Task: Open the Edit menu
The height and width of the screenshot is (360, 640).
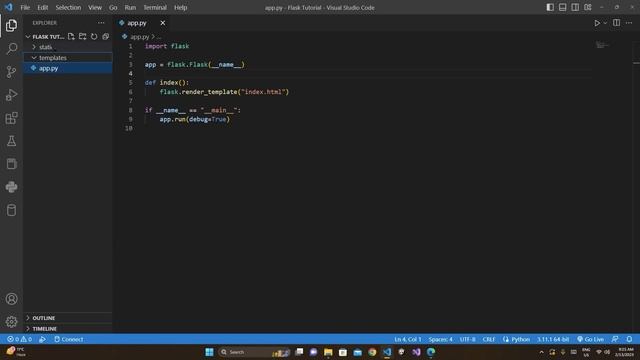Action: pos(42,7)
